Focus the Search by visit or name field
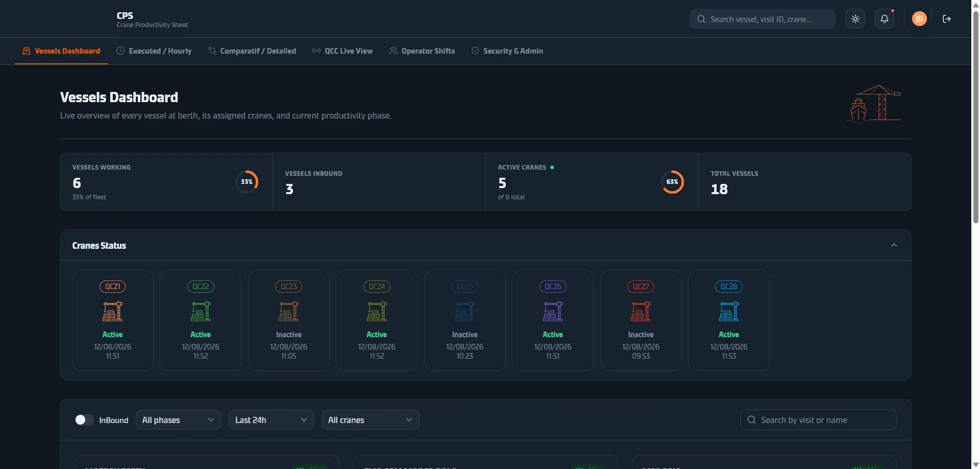The height and width of the screenshot is (469, 980). (x=818, y=420)
